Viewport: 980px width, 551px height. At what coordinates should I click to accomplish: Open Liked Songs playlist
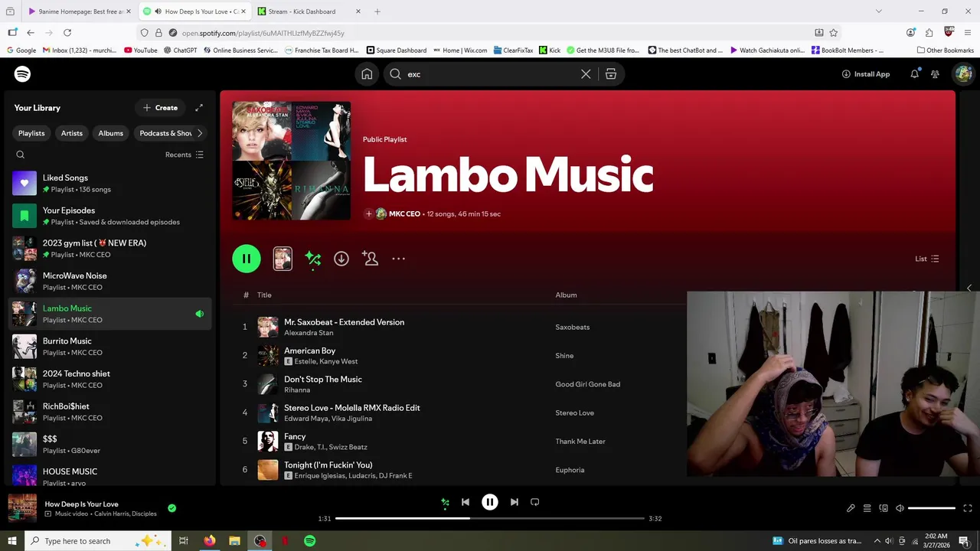[x=110, y=184]
